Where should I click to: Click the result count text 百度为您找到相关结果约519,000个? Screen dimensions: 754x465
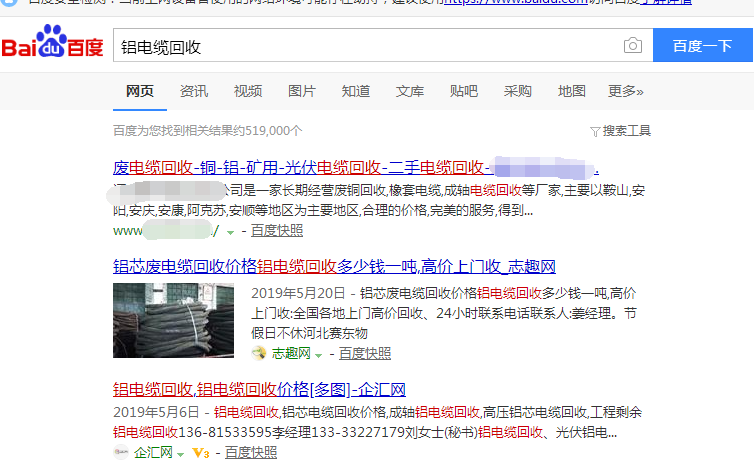point(208,131)
